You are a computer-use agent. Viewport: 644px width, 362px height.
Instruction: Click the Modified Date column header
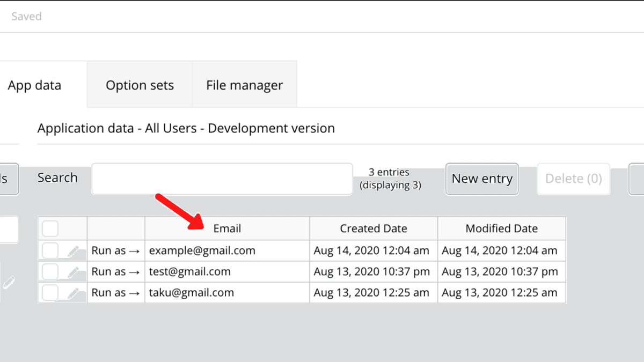pos(501,228)
